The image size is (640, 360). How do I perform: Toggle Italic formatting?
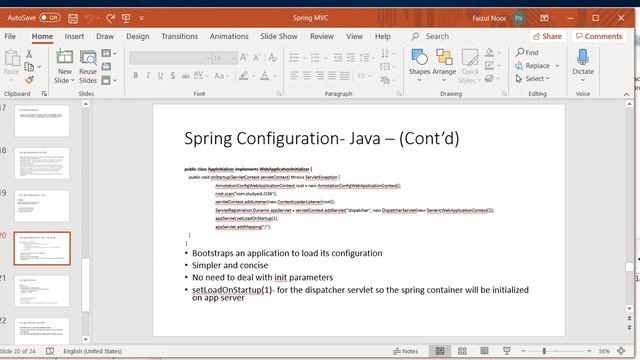click(148, 76)
